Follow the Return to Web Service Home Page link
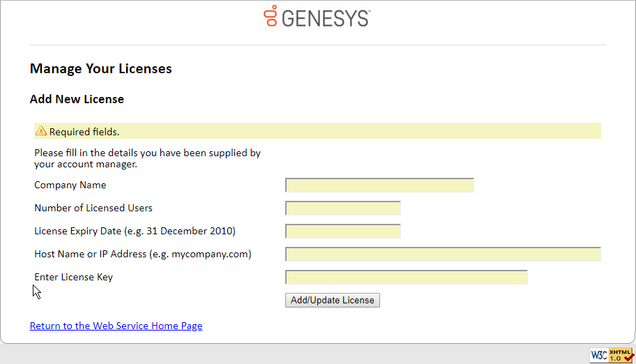The height and width of the screenshot is (364, 636). click(x=116, y=326)
